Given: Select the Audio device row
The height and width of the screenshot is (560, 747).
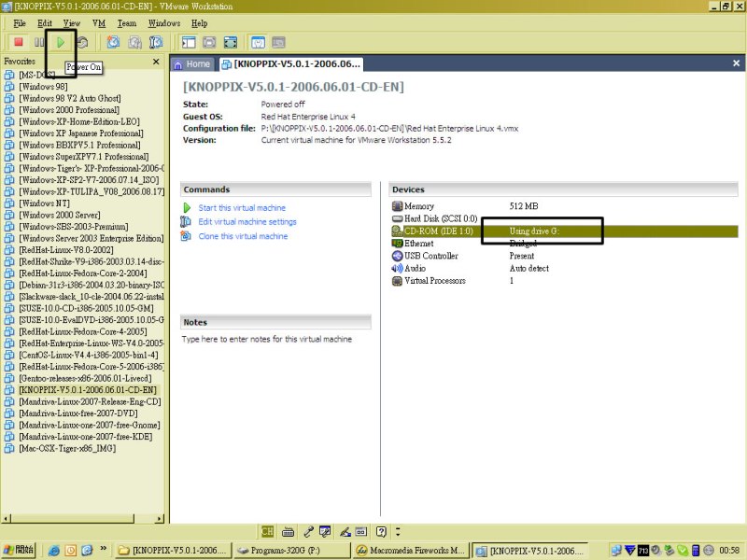Looking at the screenshot, I should point(565,268).
